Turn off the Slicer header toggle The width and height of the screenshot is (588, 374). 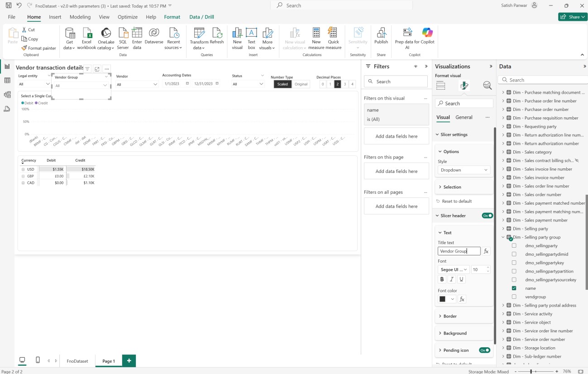pyautogui.click(x=487, y=216)
